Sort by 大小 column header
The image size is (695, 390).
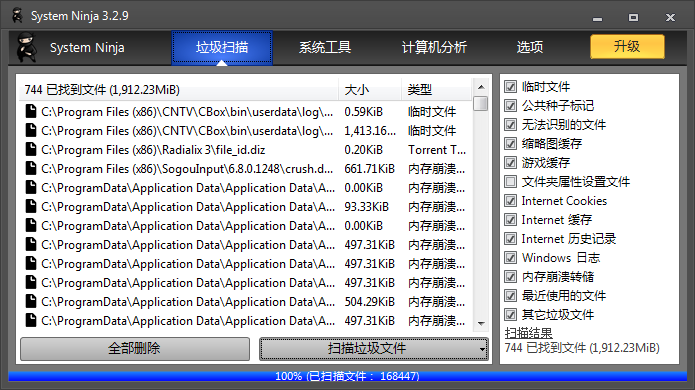[x=370, y=90]
